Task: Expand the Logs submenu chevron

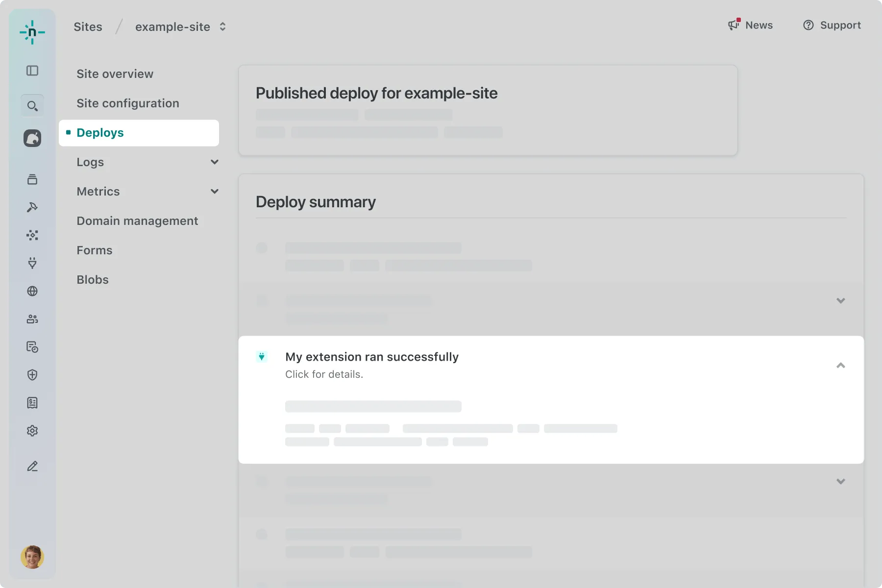Action: 214,162
